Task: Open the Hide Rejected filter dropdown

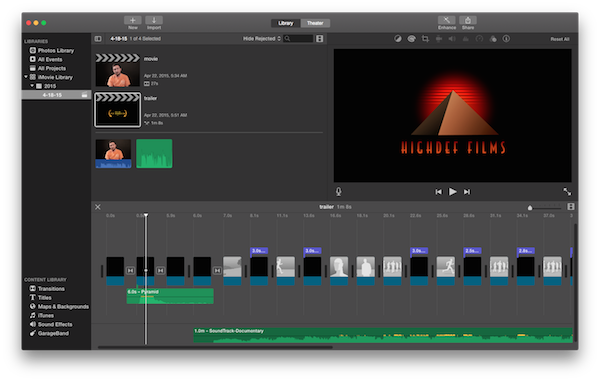Action: coord(262,39)
